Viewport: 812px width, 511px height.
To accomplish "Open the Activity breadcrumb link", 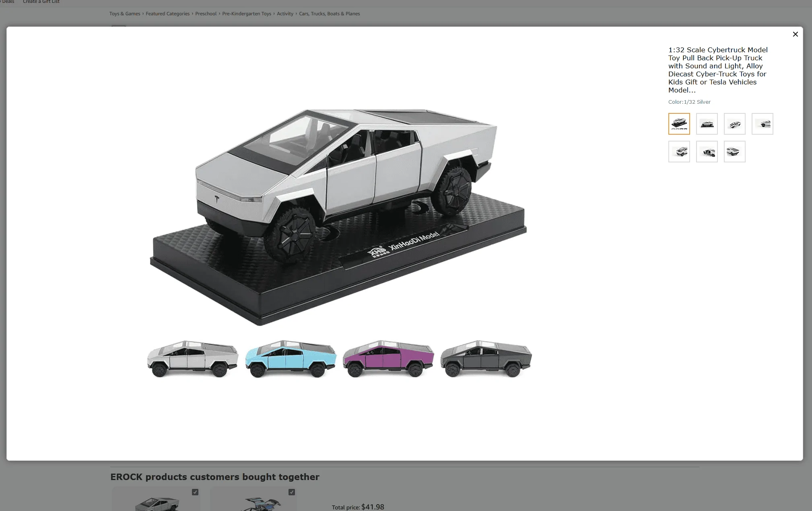I will coord(285,14).
